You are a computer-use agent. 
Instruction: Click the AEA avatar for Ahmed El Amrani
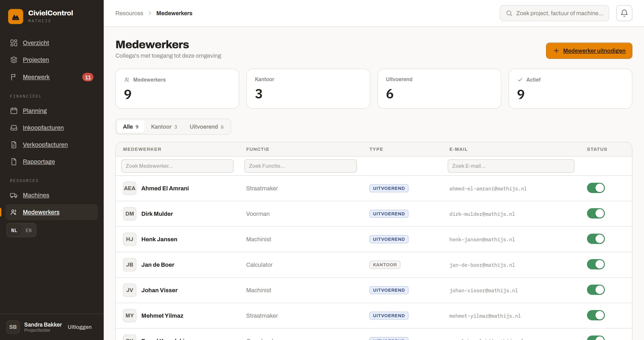(129, 188)
